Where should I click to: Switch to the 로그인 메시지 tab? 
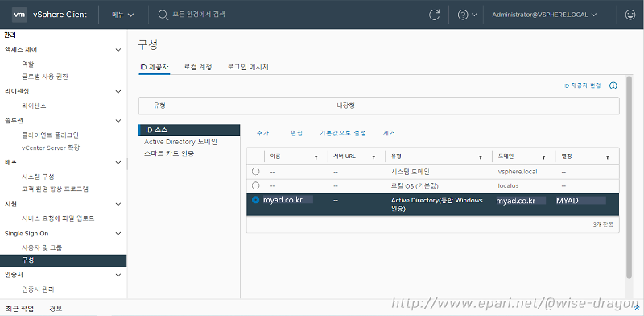click(x=248, y=67)
